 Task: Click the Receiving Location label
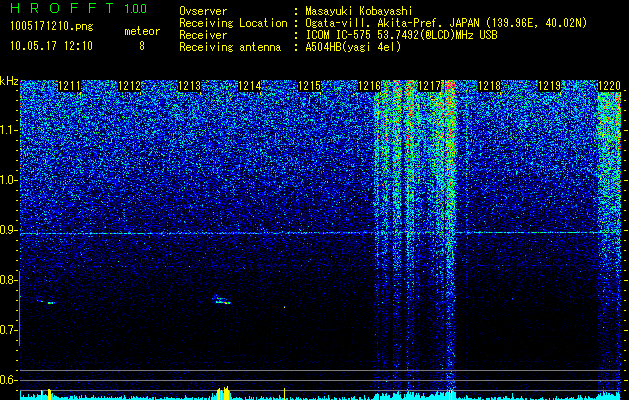233,23
